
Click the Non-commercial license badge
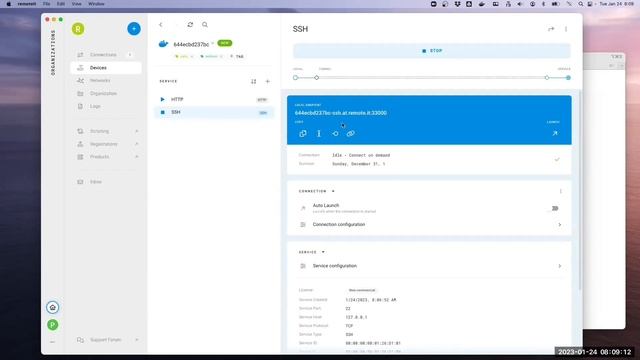(x=362, y=290)
